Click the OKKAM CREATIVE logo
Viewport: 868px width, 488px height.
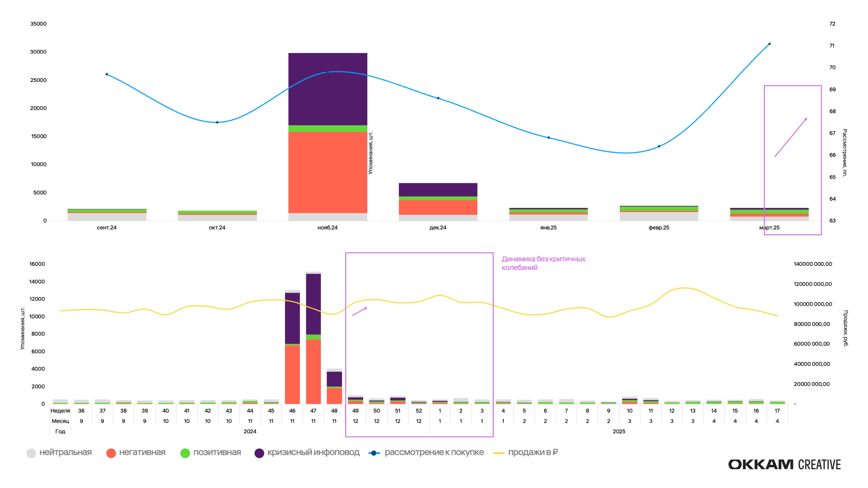[x=784, y=464]
